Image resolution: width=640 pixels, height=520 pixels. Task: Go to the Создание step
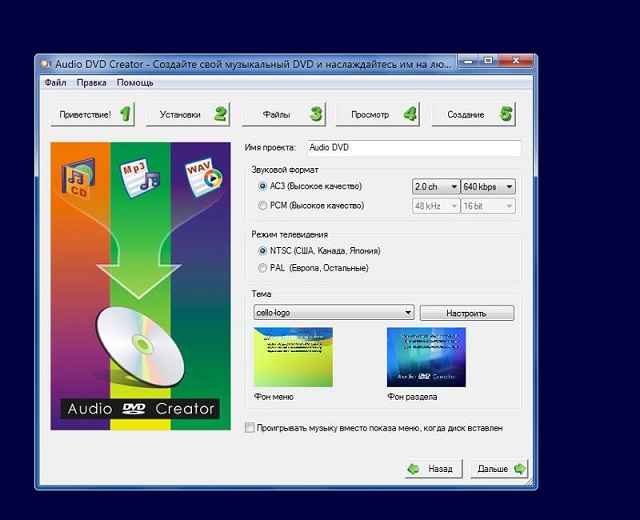click(x=473, y=114)
